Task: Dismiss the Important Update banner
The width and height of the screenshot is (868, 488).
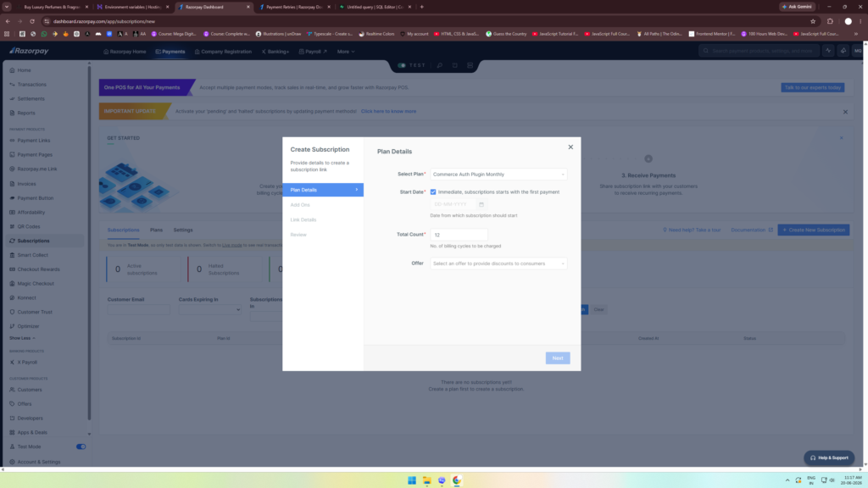Action: coord(845,112)
